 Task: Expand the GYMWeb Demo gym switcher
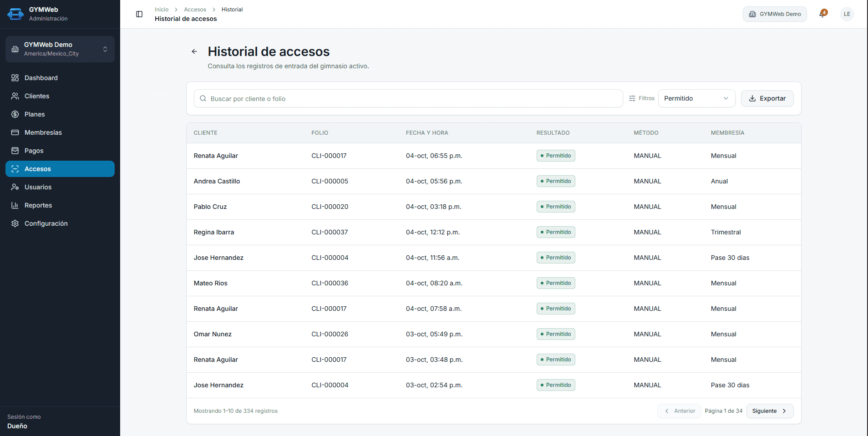[60, 49]
